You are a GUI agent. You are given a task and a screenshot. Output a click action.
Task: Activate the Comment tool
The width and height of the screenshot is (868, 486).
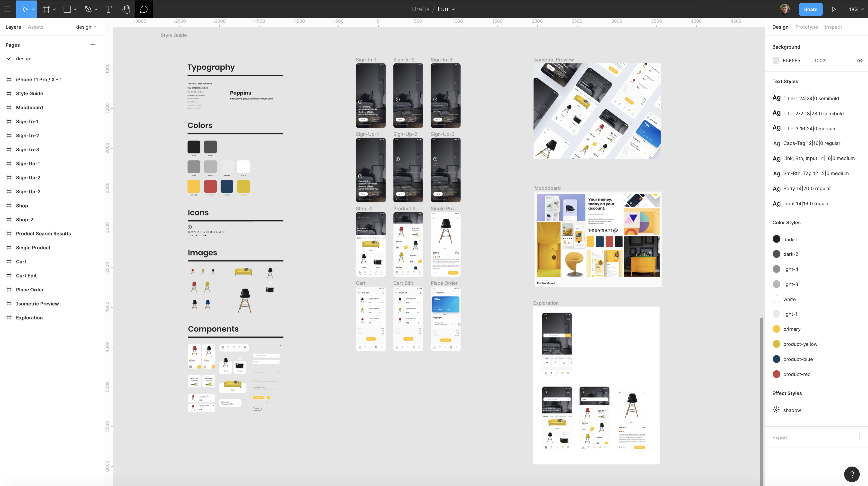(x=144, y=9)
